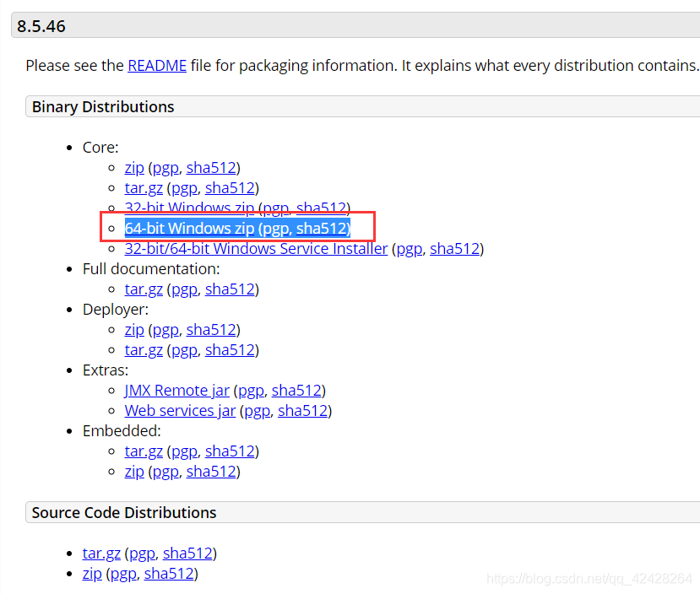
Task: Open sha512 checksum for Source Code zip
Action: [169, 574]
